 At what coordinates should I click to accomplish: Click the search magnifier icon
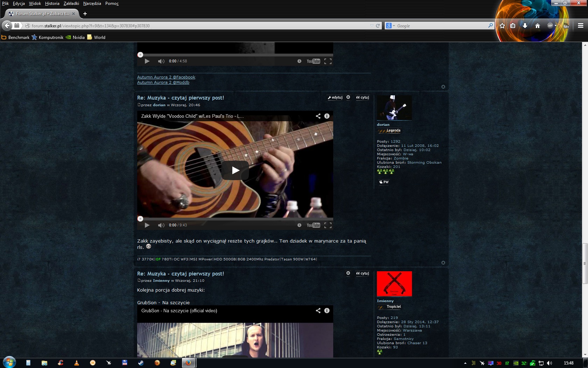tap(490, 26)
